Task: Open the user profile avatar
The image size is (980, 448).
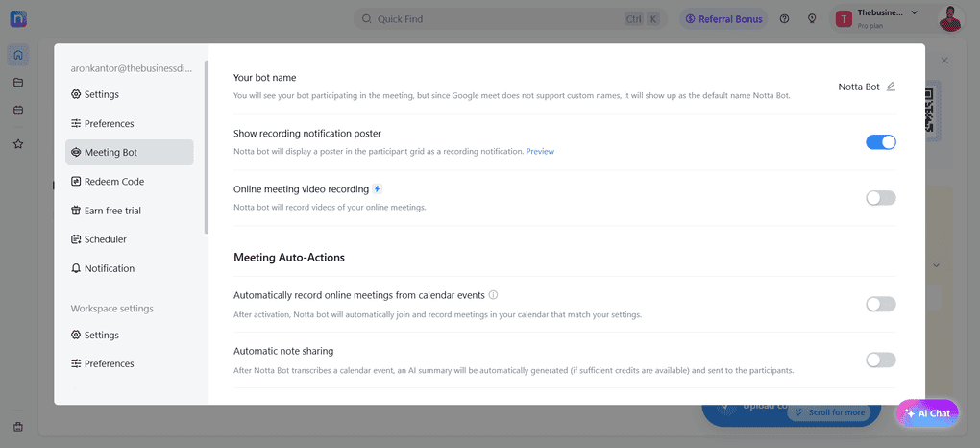Action: (x=951, y=19)
